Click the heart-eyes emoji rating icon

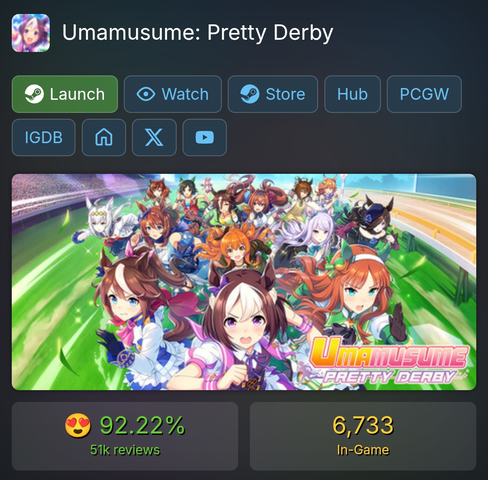point(77,425)
